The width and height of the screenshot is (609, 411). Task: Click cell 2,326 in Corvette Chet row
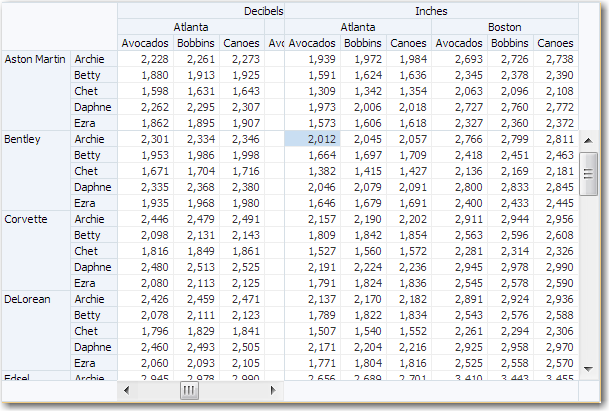coord(555,251)
